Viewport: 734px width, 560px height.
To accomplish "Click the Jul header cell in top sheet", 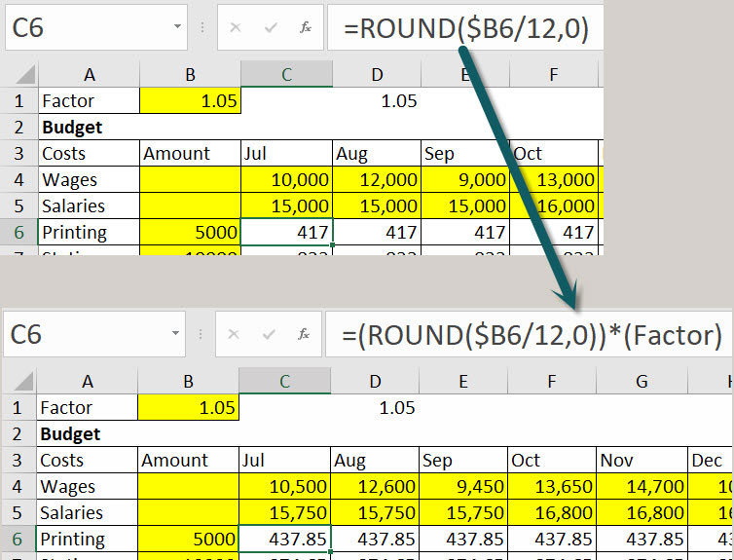I will [286, 153].
